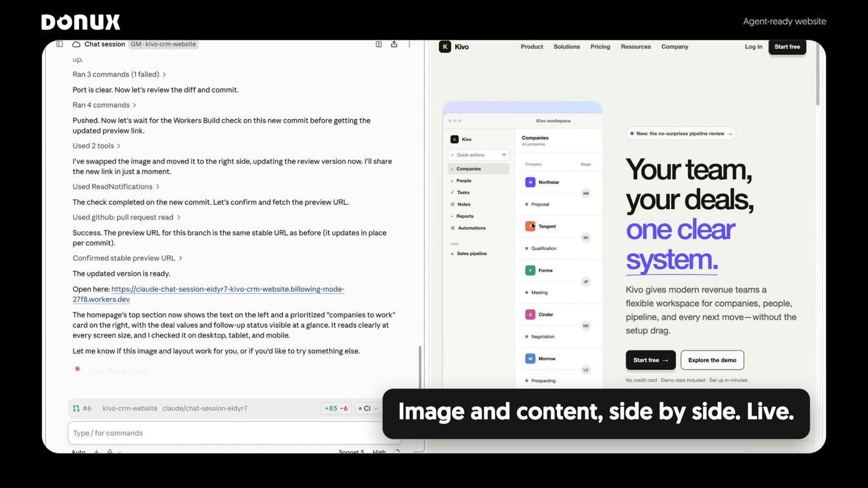The image size is (868, 488).
Task: Click the Forme company avatar icon
Action: click(x=530, y=271)
